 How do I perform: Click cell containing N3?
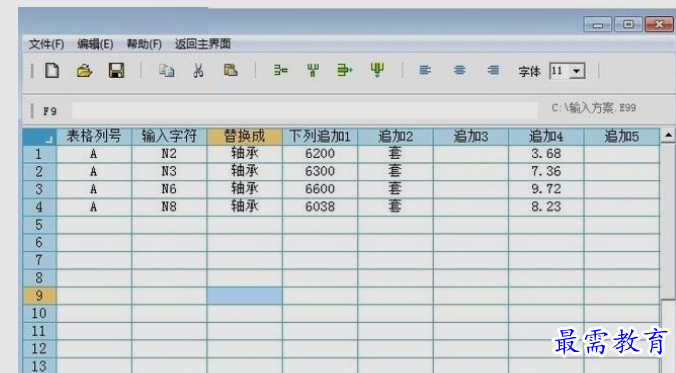[169, 172]
